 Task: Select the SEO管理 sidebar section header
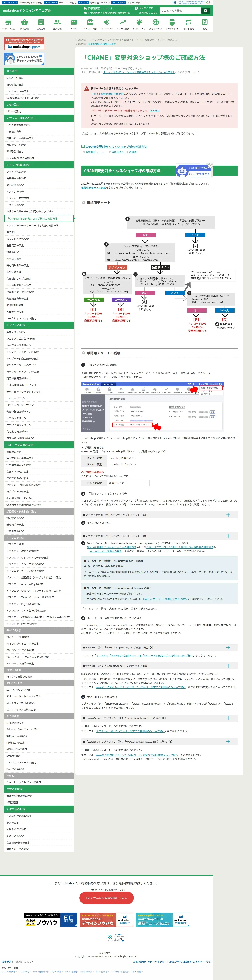[x=39, y=71]
